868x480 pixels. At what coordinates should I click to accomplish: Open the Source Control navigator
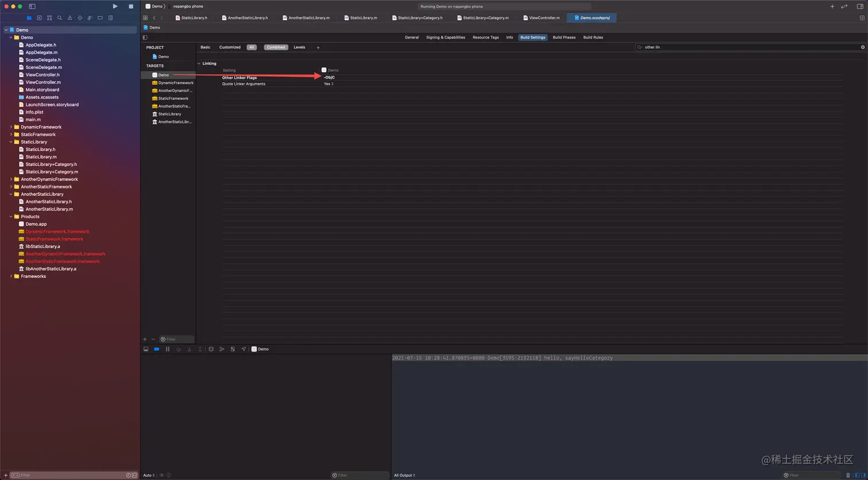(39, 18)
